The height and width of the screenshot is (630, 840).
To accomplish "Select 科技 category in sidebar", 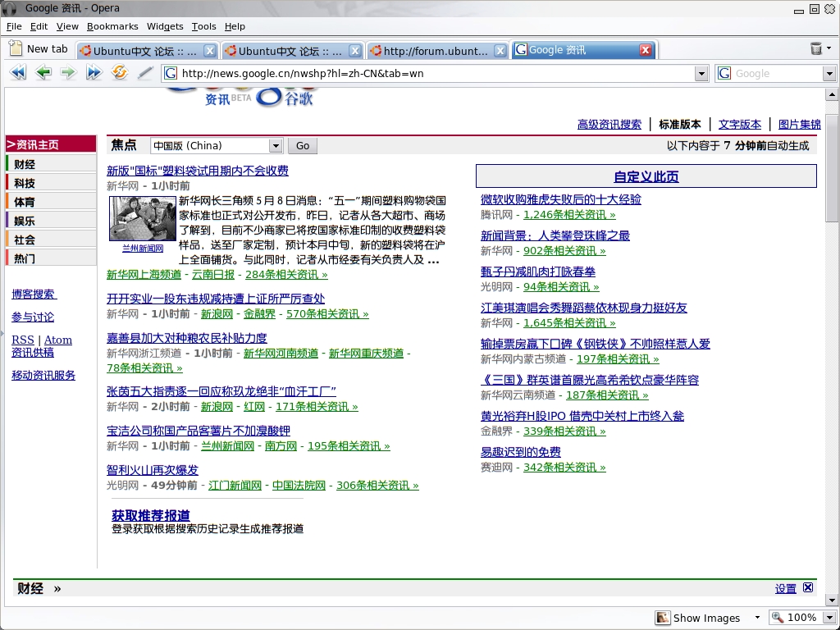I will (51, 183).
